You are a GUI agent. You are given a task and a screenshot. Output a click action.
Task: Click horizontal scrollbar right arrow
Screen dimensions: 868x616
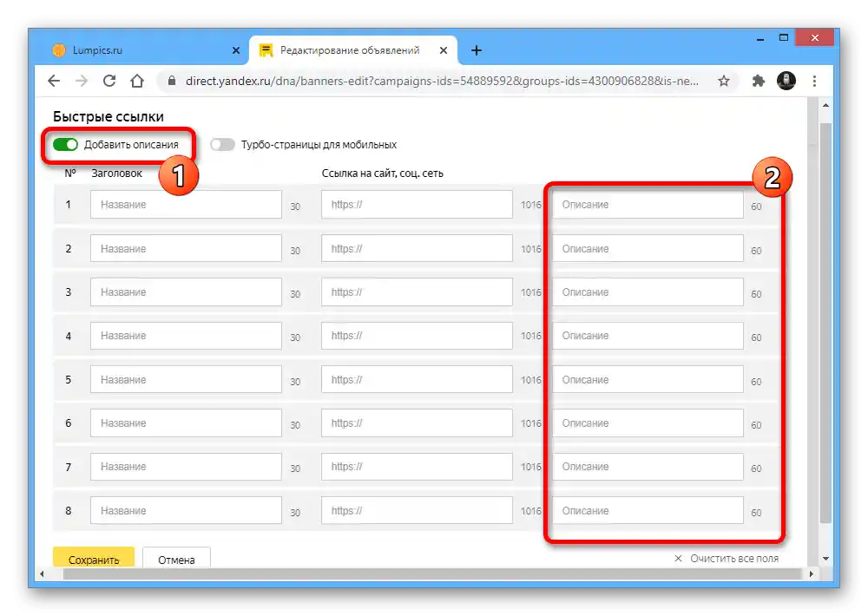click(x=811, y=574)
